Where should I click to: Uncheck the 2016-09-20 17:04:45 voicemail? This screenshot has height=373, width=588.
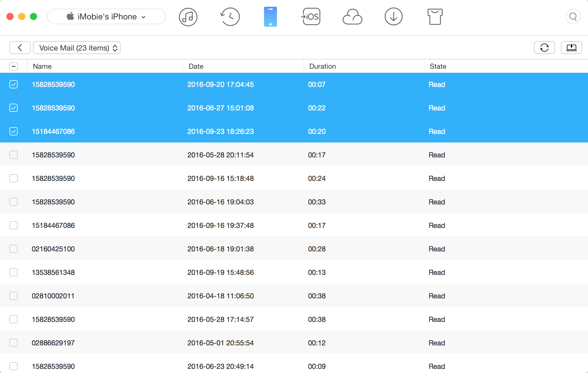point(14,84)
